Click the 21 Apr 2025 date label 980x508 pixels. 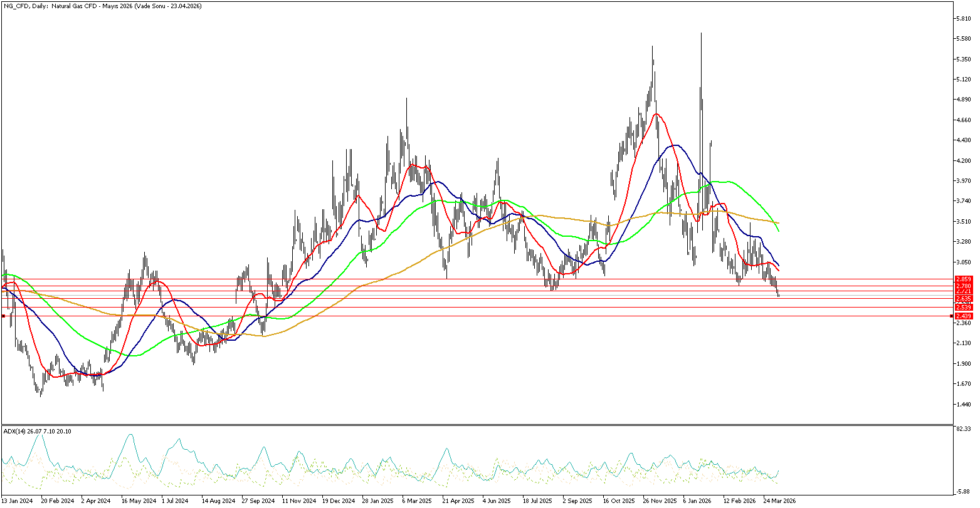point(458,501)
